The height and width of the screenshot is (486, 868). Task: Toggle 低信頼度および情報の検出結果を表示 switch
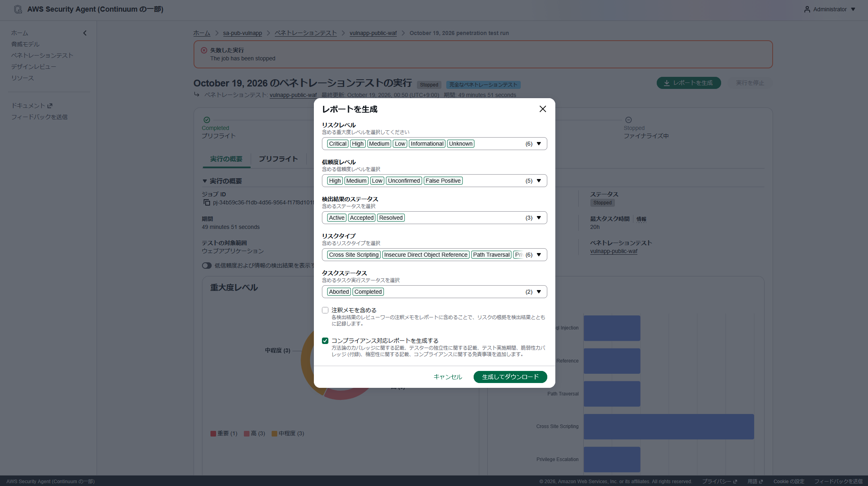(x=207, y=266)
